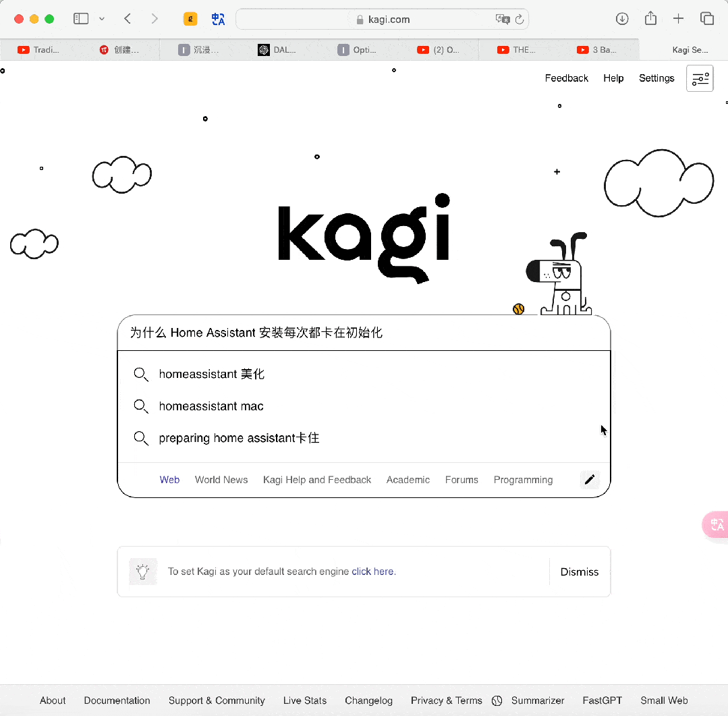This screenshot has width=728, height=716.
Task: Open the Settings link in the page header
Action: tap(656, 78)
